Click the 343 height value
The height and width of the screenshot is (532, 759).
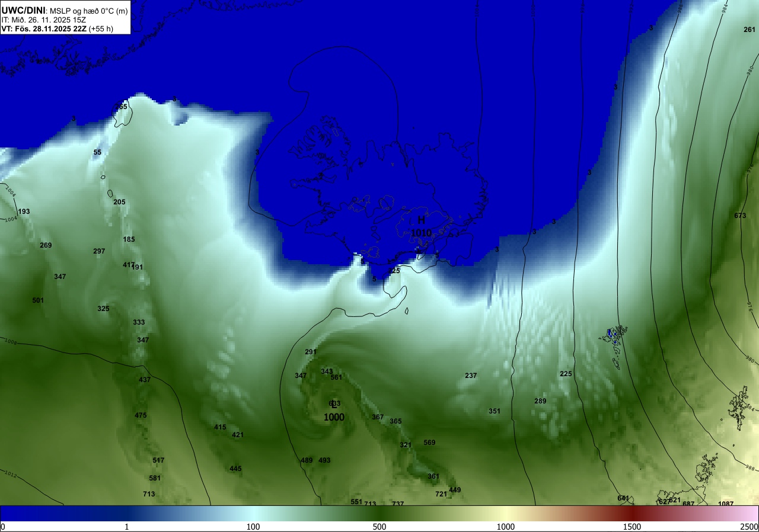click(x=327, y=371)
